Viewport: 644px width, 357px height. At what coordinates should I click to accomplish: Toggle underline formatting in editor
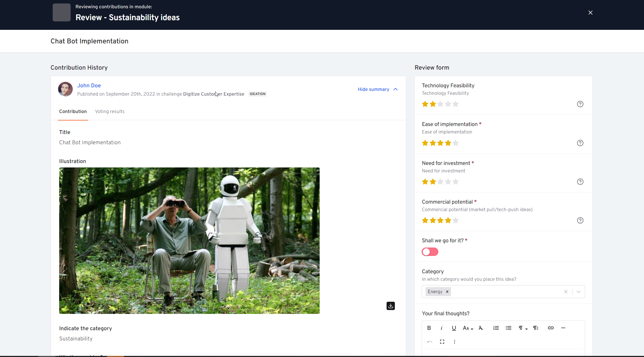tap(454, 328)
